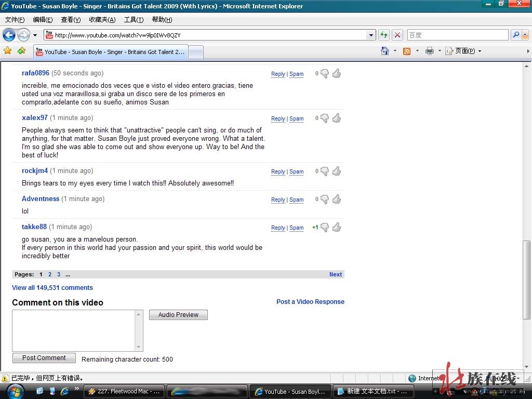This screenshot has width=532, height=399.
Task: Click the Add to Favorites icon
Action: 21,51
